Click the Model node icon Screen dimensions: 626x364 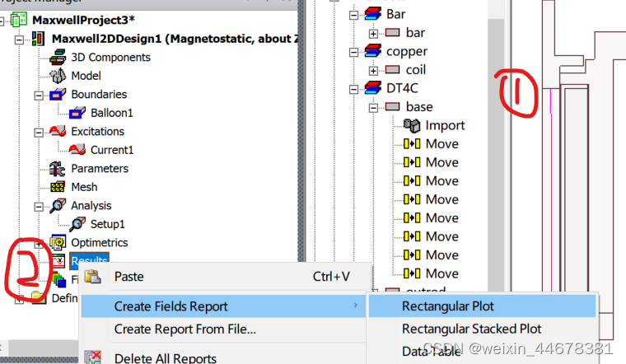coord(58,76)
